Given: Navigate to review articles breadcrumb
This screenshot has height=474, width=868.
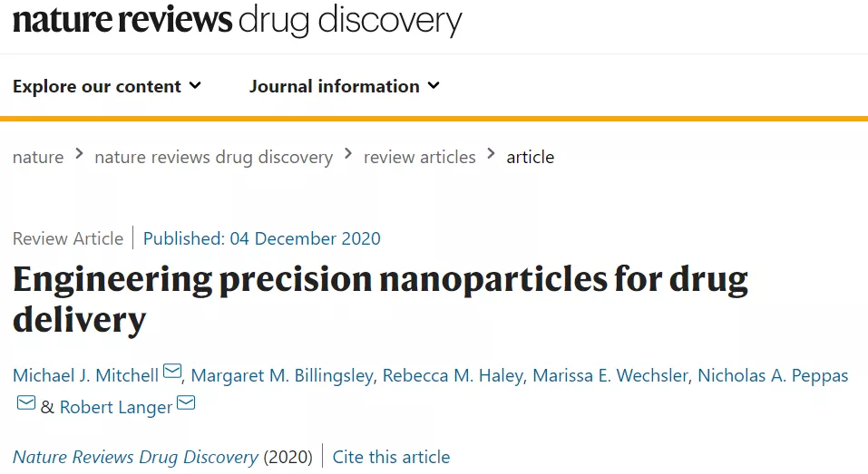Looking at the screenshot, I should (x=419, y=157).
